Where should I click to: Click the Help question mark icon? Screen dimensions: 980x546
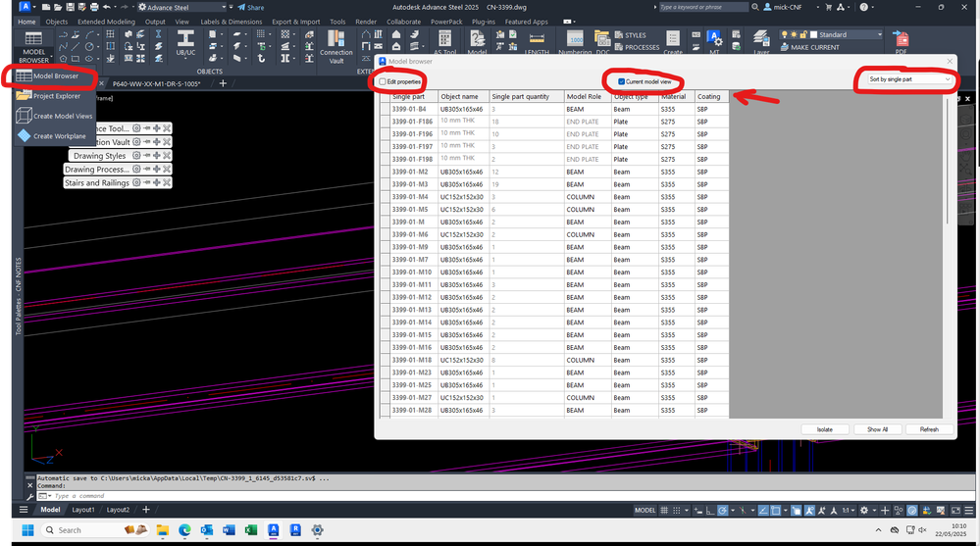pyautogui.click(x=863, y=7)
